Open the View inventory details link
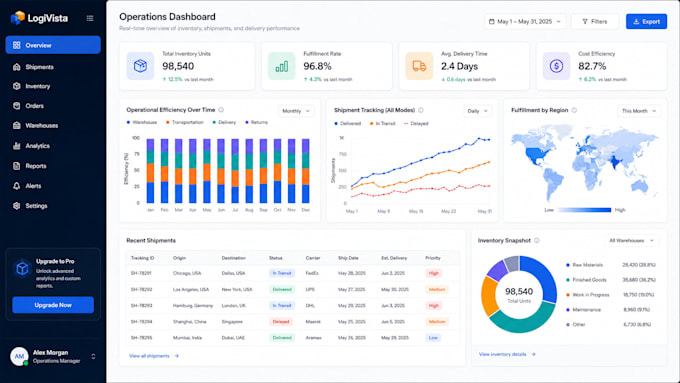This screenshot has width=680, height=383. tap(507, 354)
